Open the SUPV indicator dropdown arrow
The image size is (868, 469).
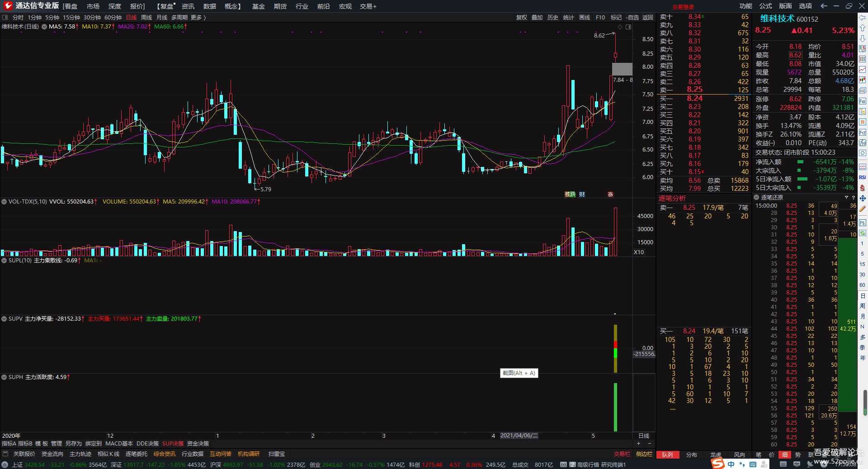[x=4, y=319]
